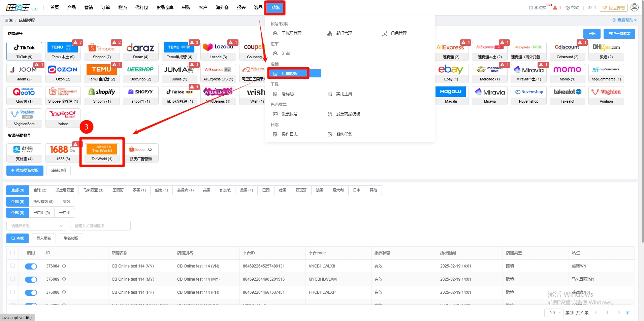Open the Shopify store tile
644x321 pixels.
[102, 96]
